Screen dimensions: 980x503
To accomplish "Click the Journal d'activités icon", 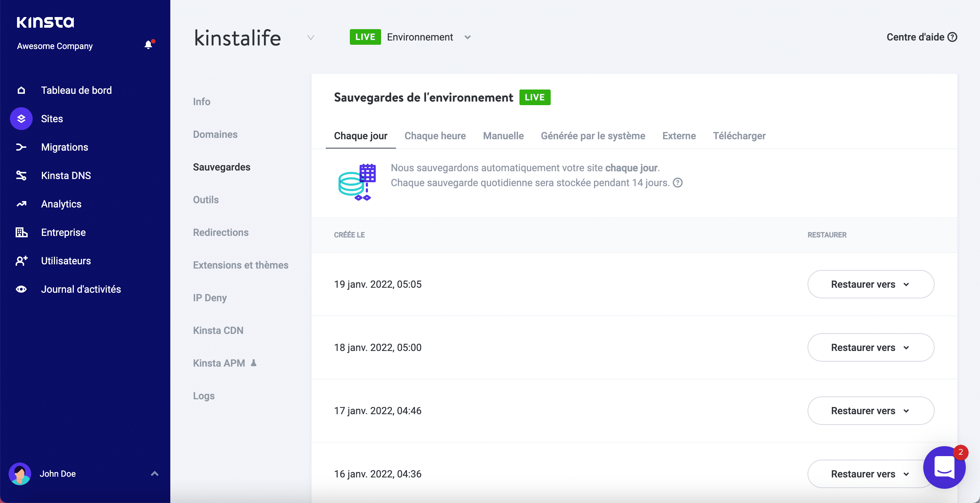I will pos(22,289).
